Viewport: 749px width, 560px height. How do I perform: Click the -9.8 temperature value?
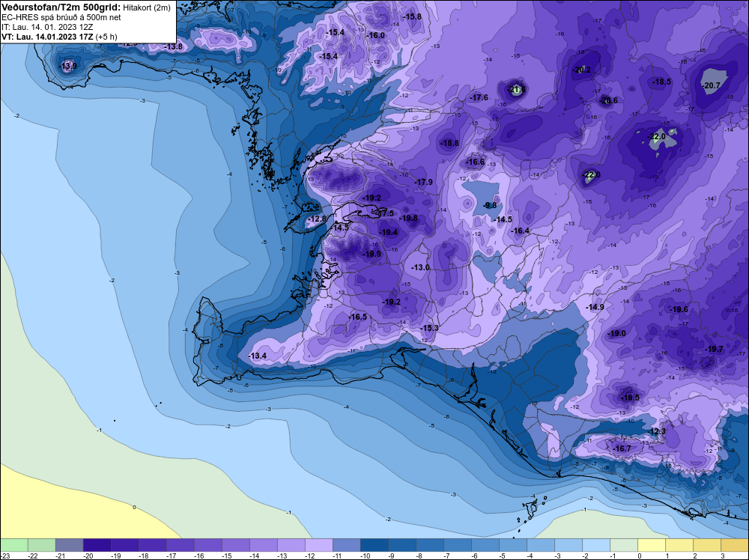click(x=491, y=205)
